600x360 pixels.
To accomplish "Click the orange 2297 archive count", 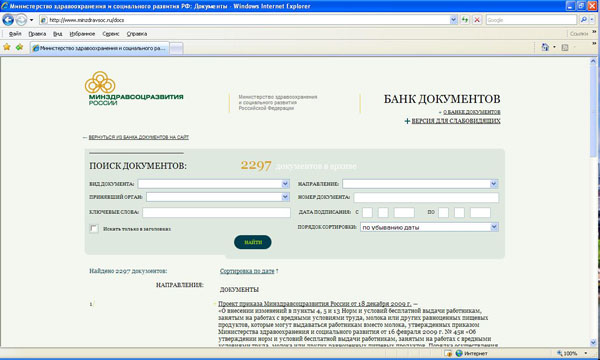I will [x=256, y=166].
